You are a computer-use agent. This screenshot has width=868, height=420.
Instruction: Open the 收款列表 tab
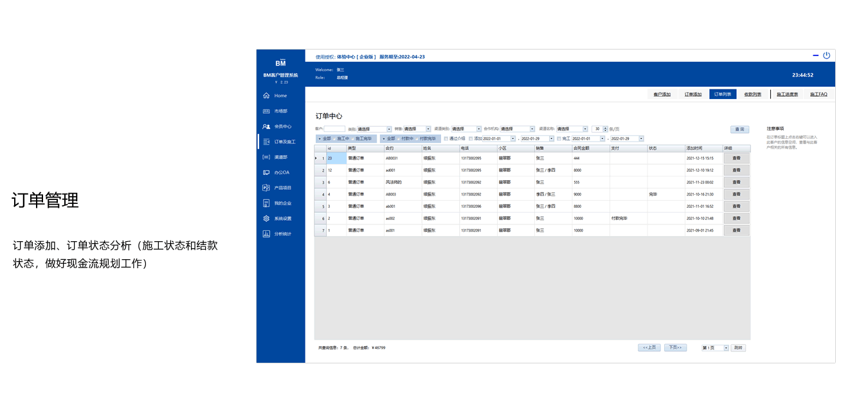tap(752, 95)
